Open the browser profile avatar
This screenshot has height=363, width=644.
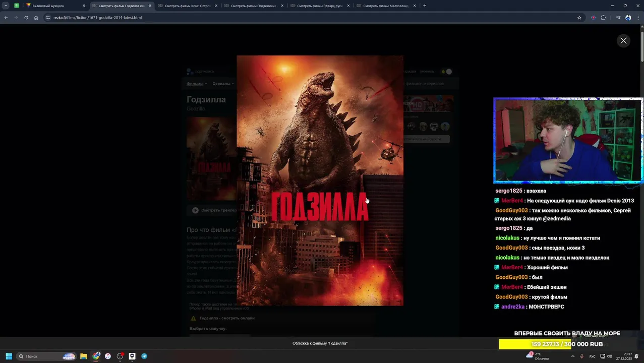tap(628, 18)
